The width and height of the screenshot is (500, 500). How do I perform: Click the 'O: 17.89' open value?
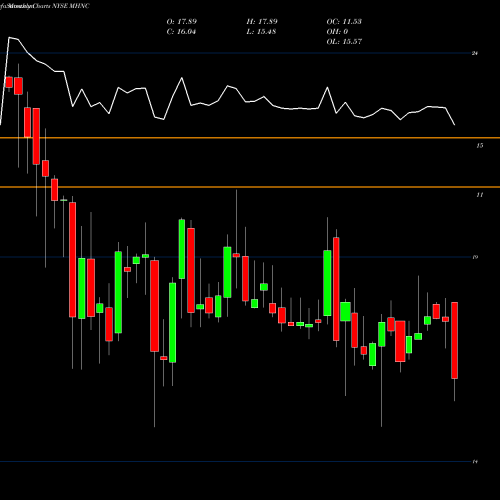click(x=182, y=22)
